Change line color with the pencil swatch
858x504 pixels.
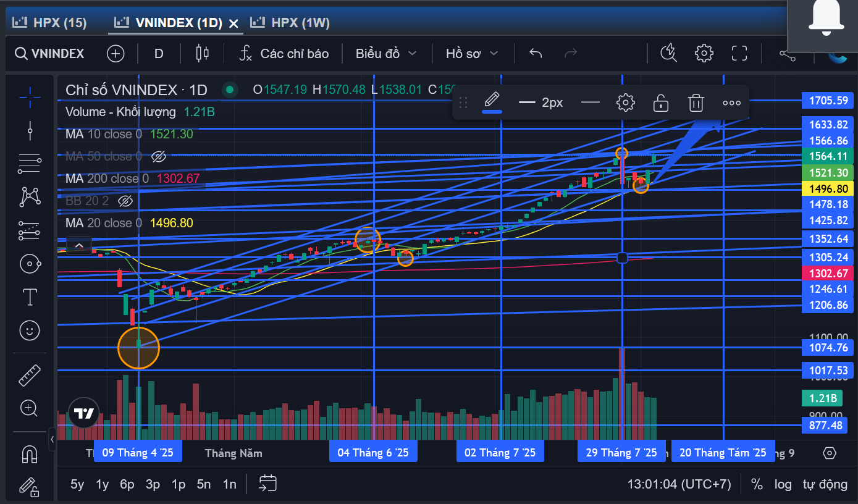(492, 102)
